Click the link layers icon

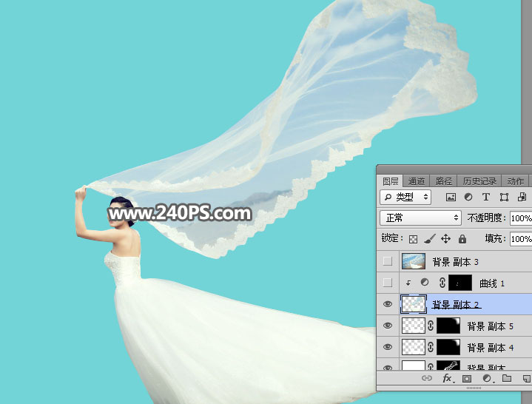pos(426,378)
